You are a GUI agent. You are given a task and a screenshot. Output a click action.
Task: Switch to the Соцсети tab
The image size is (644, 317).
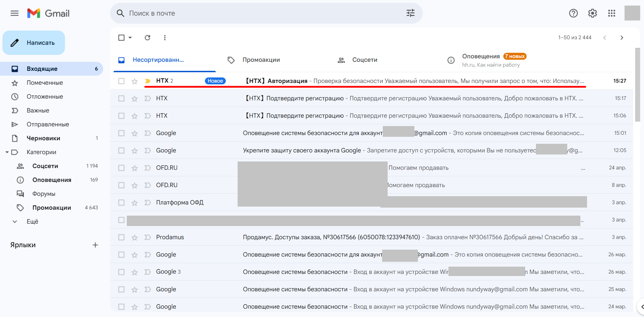[364, 60]
